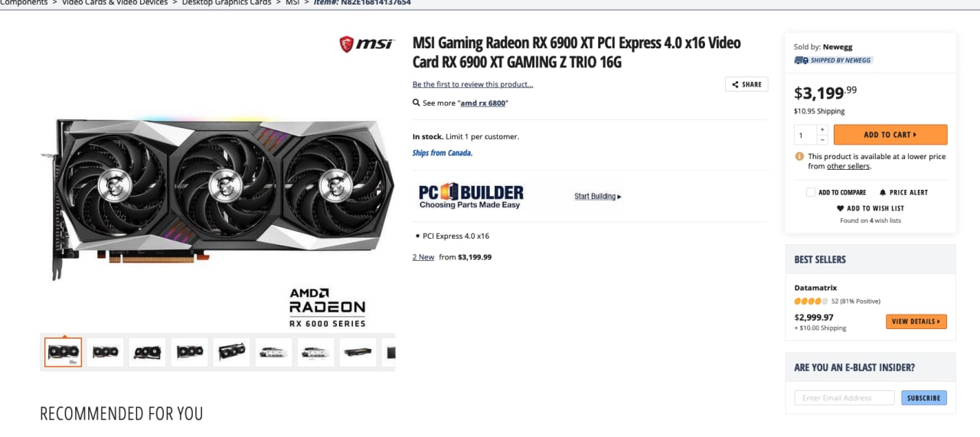
Task: Click the Add to Cart button
Action: (x=890, y=135)
